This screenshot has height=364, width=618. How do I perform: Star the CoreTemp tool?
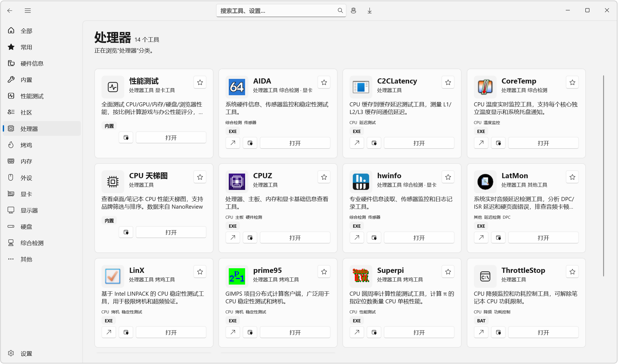pos(572,82)
